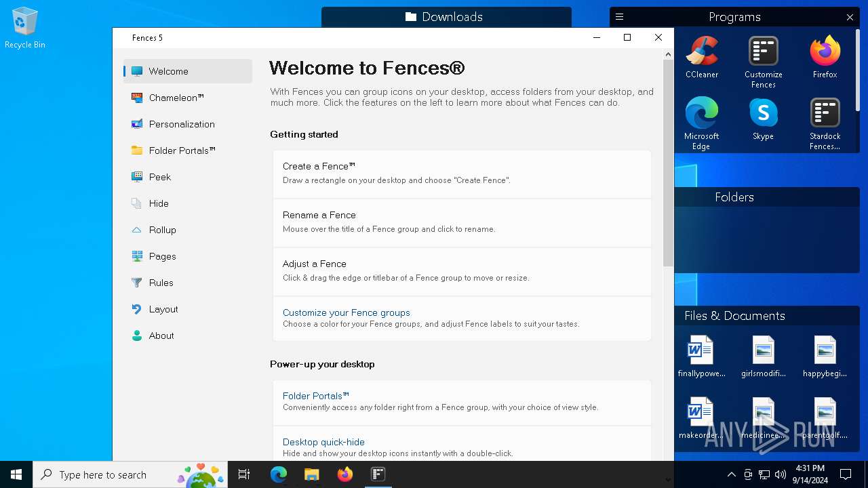Open the volume control in tray
868x488 pixels.
(x=781, y=474)
